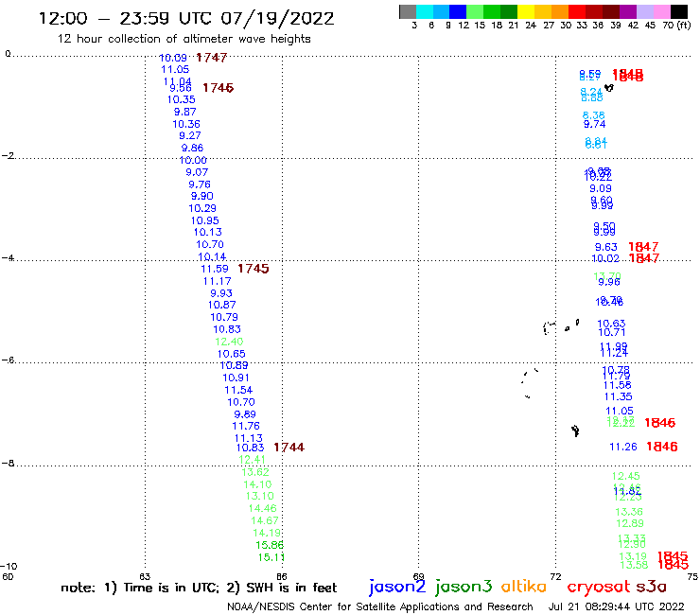This screenshot has width=700, height=615.
Task: Click the green wave height value '15.11'
Action: [271, 557]
